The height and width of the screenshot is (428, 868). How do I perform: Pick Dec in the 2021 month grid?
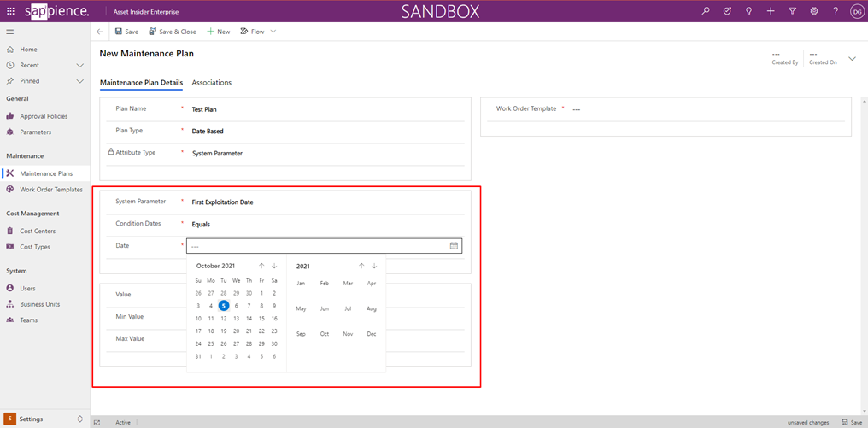click(371, 334)
